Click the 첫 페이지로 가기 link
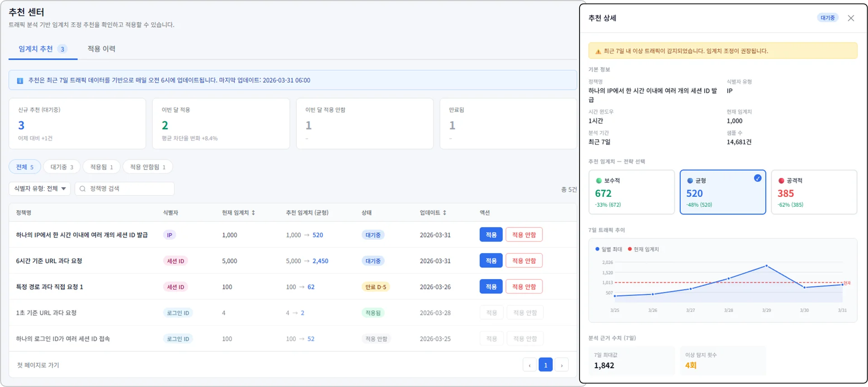 point(38,365)
